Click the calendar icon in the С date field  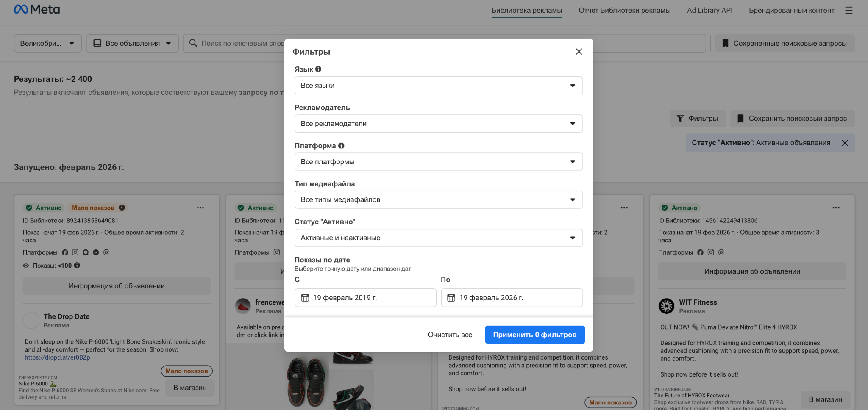point(305,298)
